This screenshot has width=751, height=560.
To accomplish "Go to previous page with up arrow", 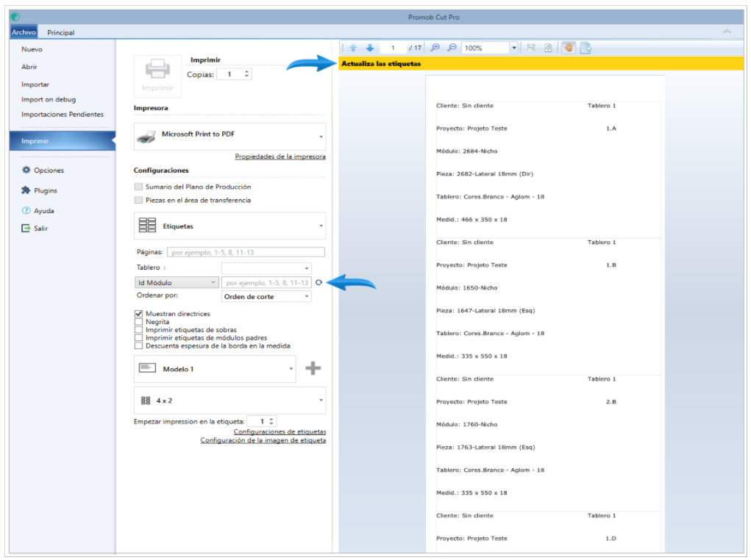I will [x=353, y=48].
